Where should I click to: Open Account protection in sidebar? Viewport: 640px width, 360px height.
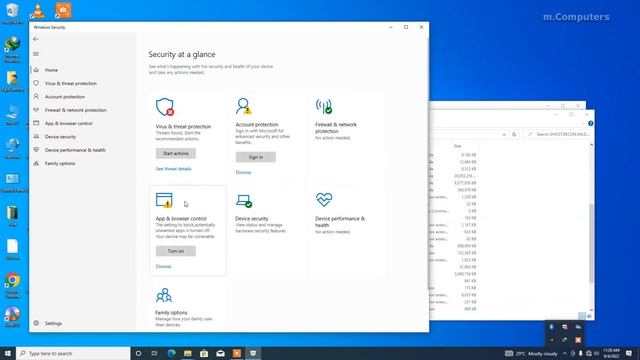tap(64, 97)
